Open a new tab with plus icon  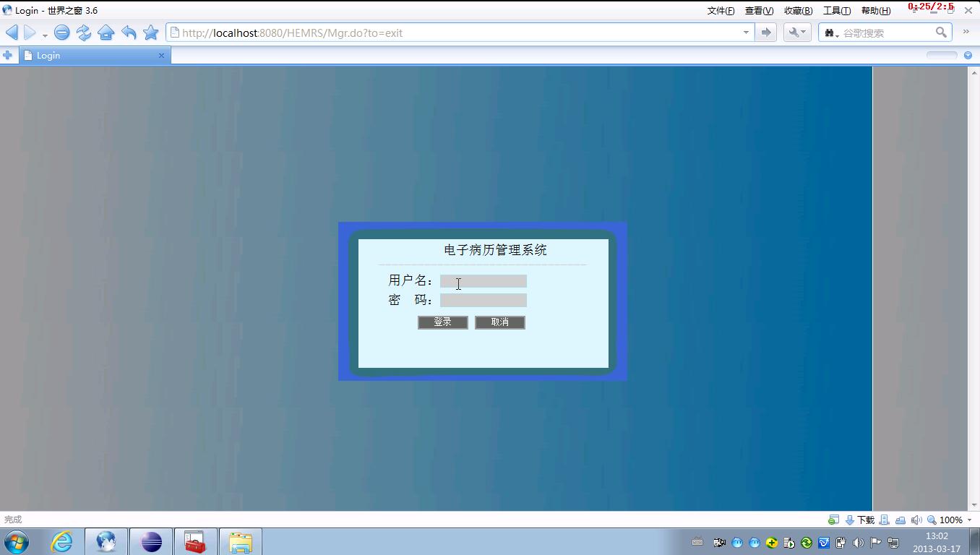(7, 55)
